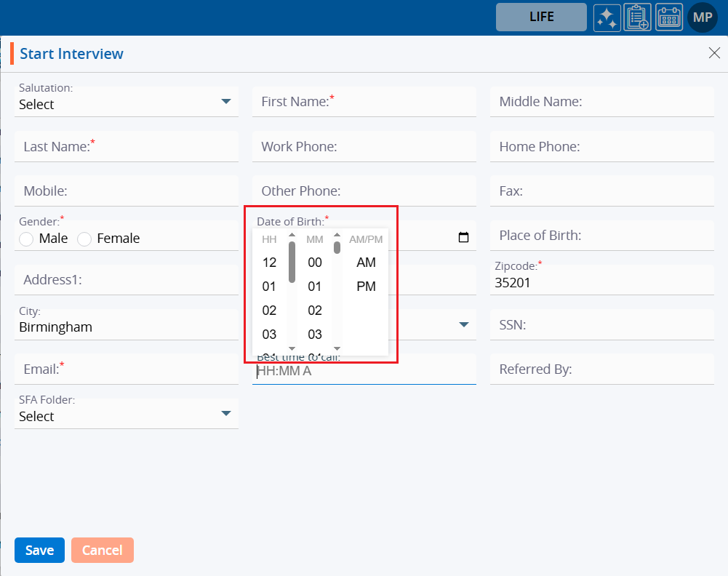
Task: Open the clipboard add-task icon
Action: pos(638,17)
